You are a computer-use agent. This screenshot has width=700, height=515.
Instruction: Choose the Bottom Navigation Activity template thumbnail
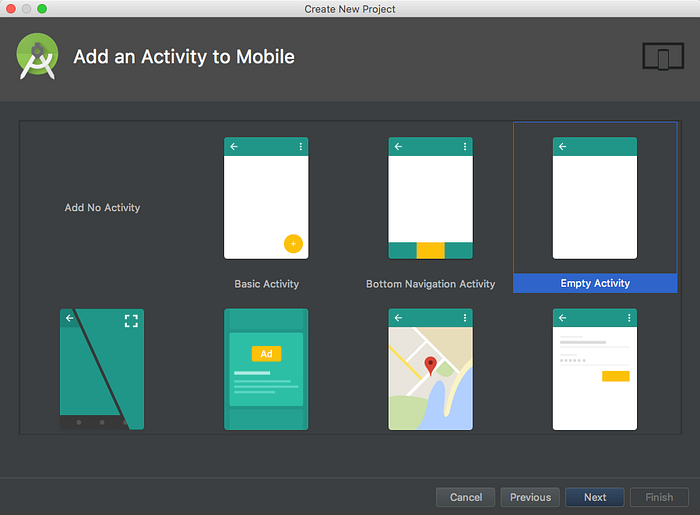pos(430,198)
